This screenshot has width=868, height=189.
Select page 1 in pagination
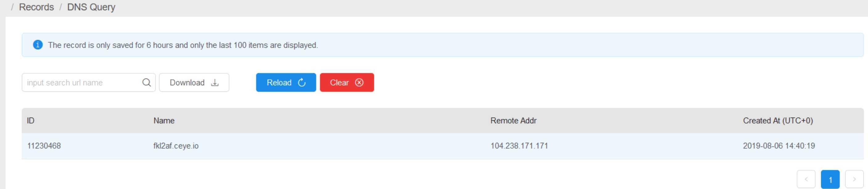(x=830, y=179)
